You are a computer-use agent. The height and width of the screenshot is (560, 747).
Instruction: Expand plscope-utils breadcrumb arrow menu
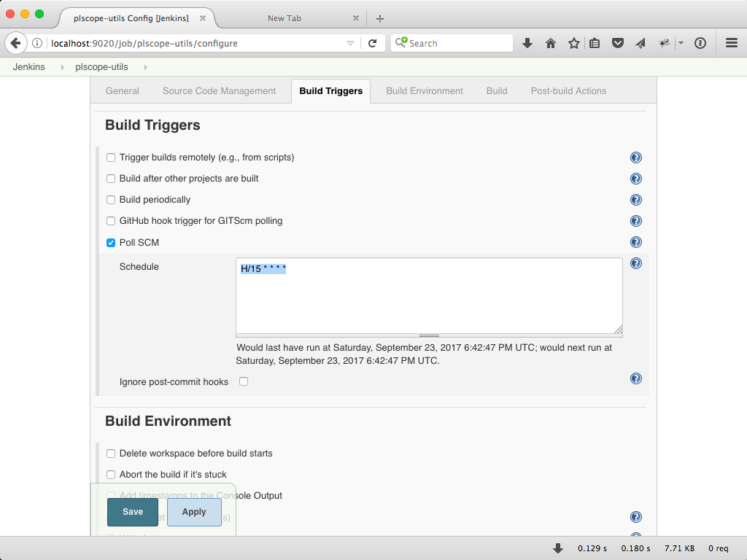coord(145,67)
